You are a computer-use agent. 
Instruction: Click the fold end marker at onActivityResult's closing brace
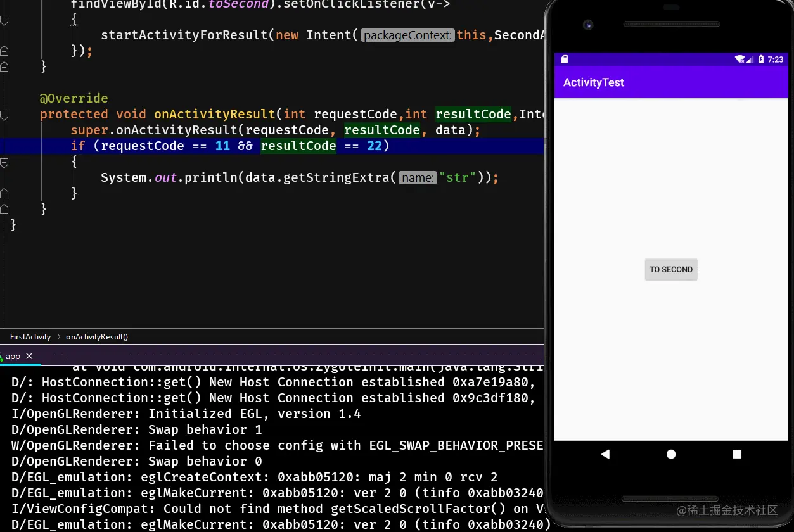[4, 210]
